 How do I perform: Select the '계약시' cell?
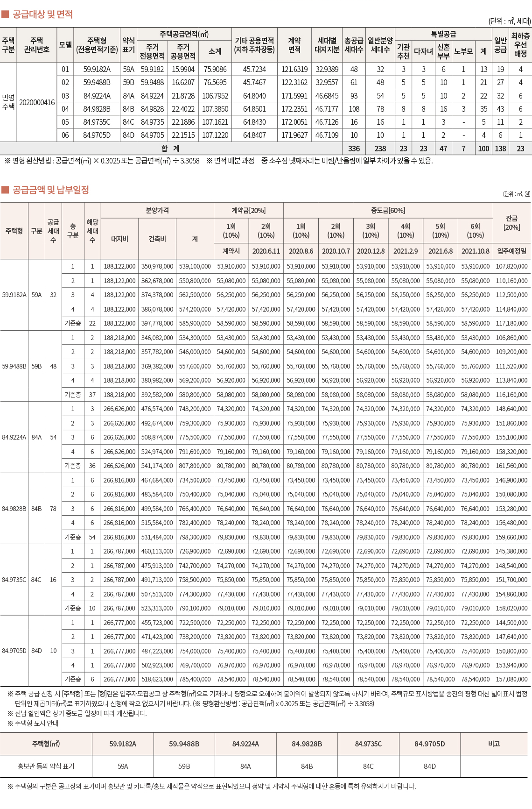coord(231,251)
